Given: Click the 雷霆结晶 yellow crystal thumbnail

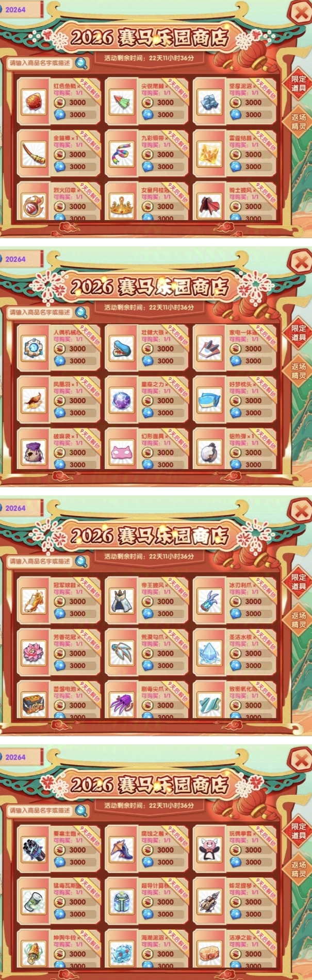Looking at the screenshot, I should [210, 153].
